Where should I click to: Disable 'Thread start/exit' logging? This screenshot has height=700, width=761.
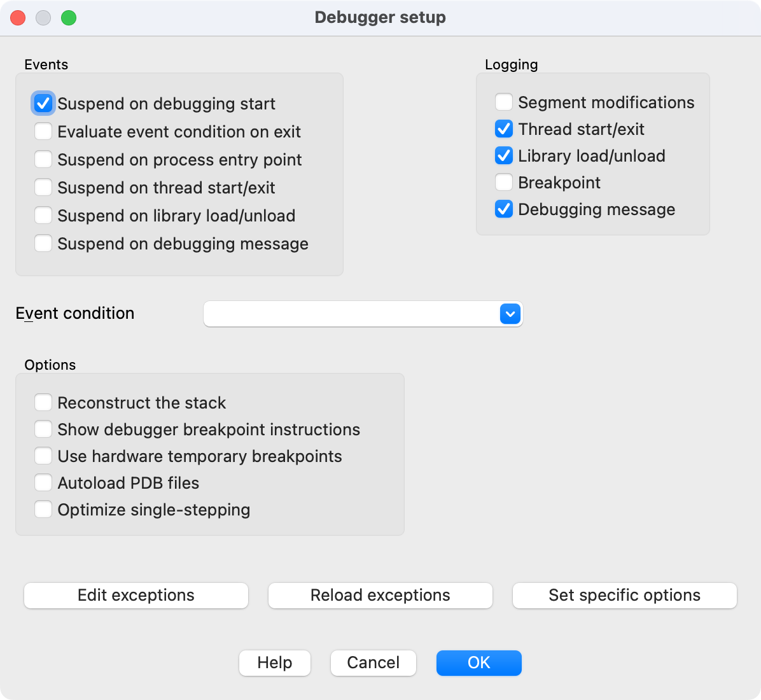click(x=503, y=129)
